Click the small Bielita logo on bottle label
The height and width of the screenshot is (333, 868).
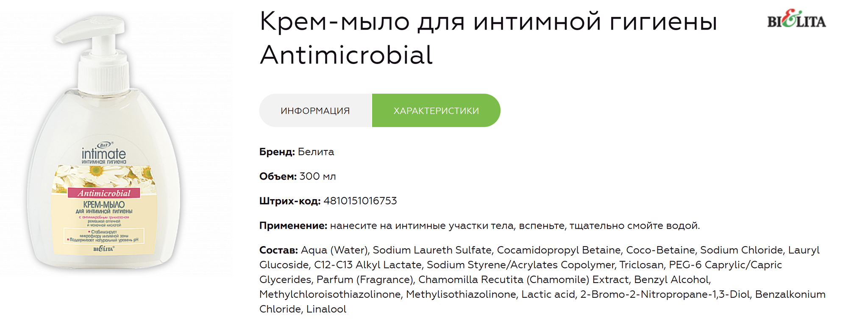[x=103, y=249]
